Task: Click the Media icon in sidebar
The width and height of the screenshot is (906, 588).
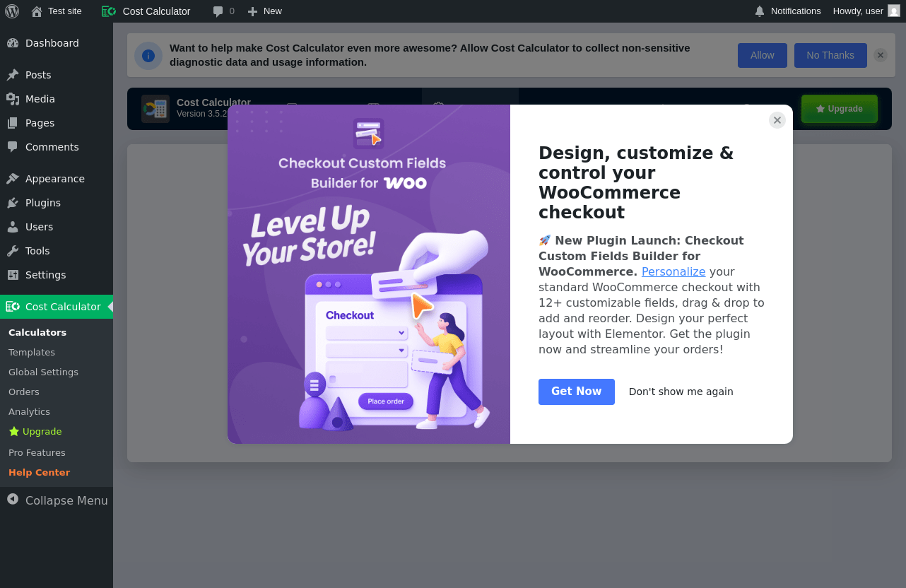Action: click(x=13, y=99)
